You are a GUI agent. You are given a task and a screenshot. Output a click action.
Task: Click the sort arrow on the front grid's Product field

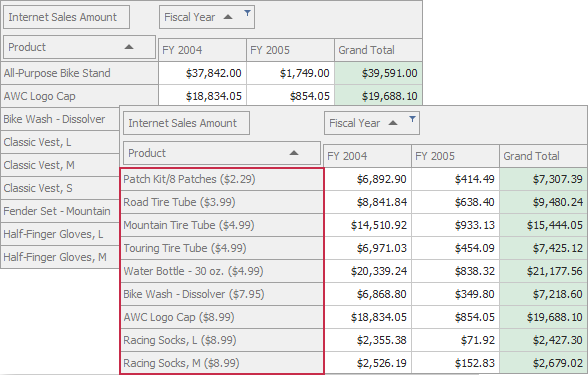(294, 153)
